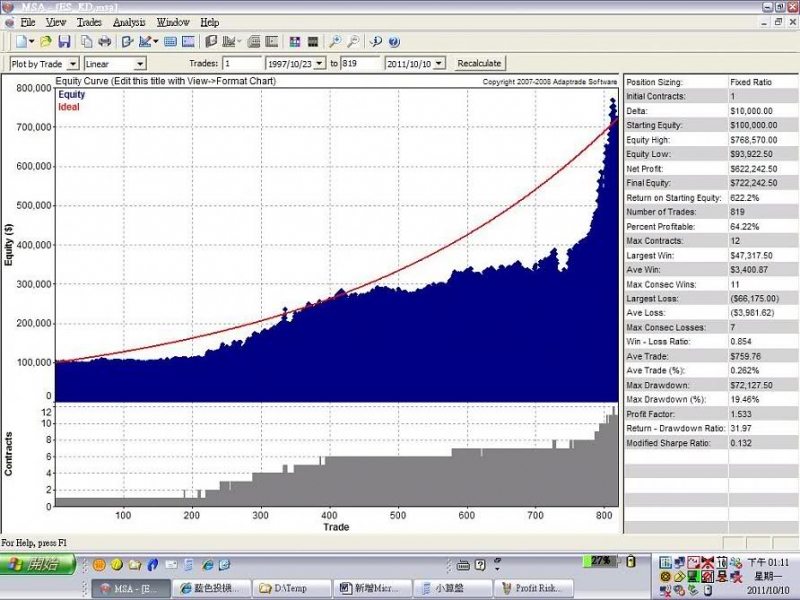Click the red Ideal legend label

(x=69, y=107)
